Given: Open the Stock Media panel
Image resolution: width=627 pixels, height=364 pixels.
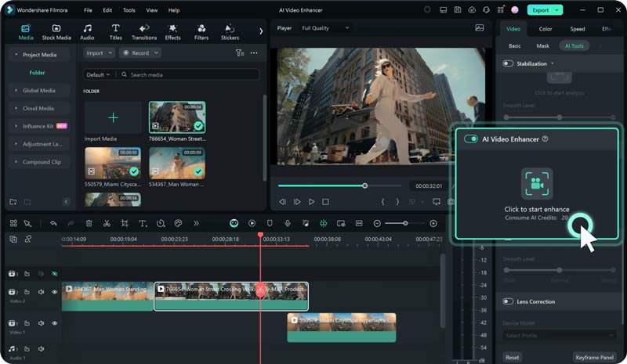Looking at the screenshot, I should coord(56,32).
